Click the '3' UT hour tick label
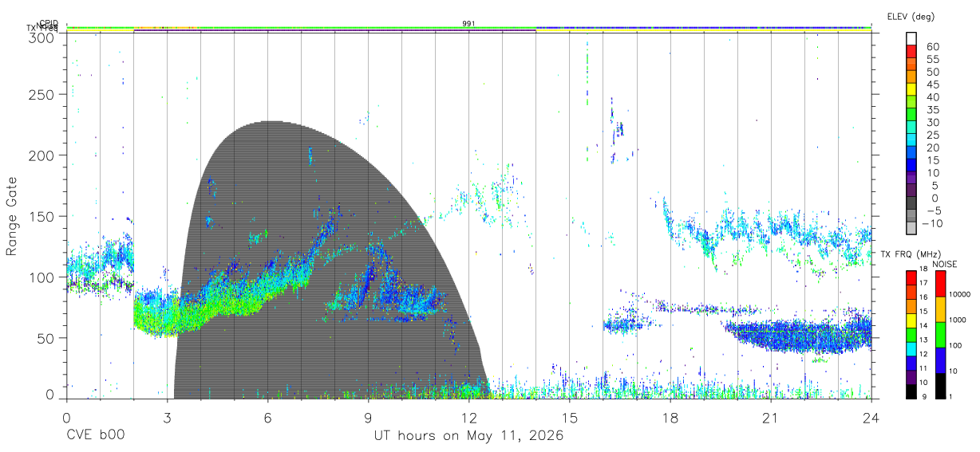 [x=167, y=417]
